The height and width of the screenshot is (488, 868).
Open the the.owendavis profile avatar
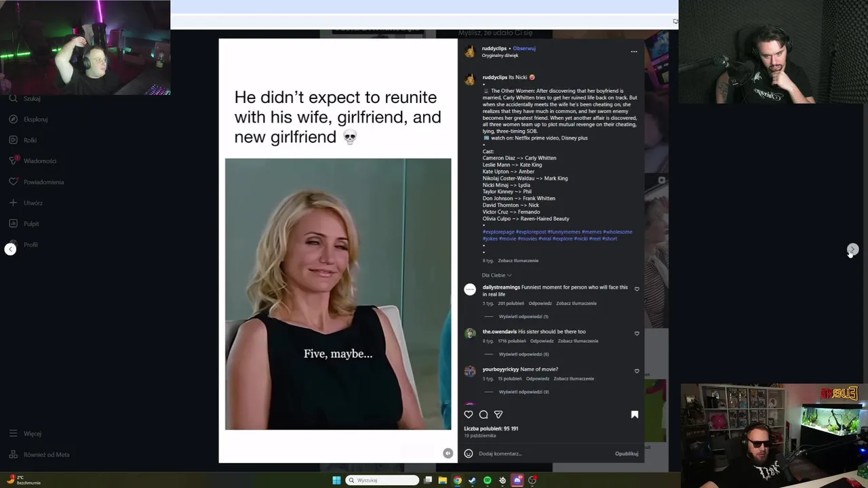[470, 333]
